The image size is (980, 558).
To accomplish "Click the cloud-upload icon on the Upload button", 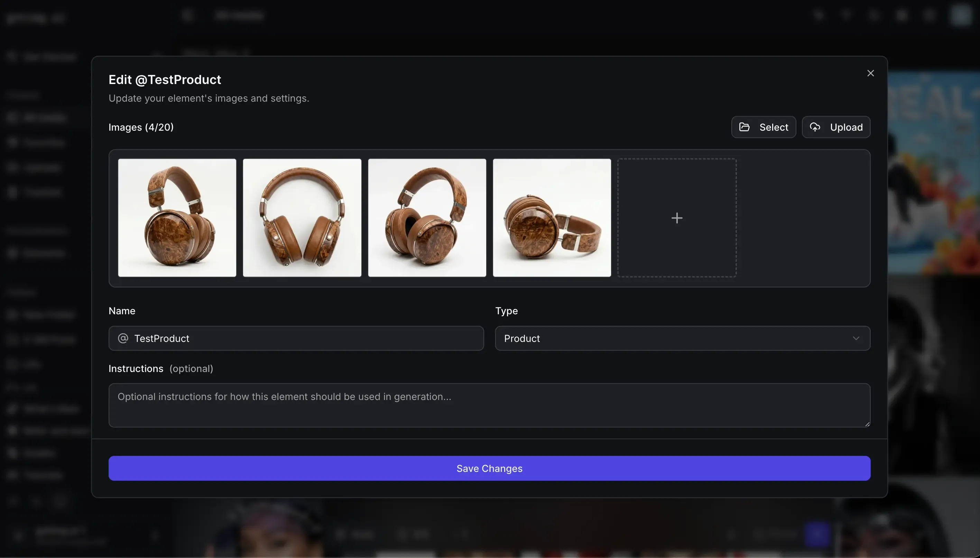I will 815,127.
